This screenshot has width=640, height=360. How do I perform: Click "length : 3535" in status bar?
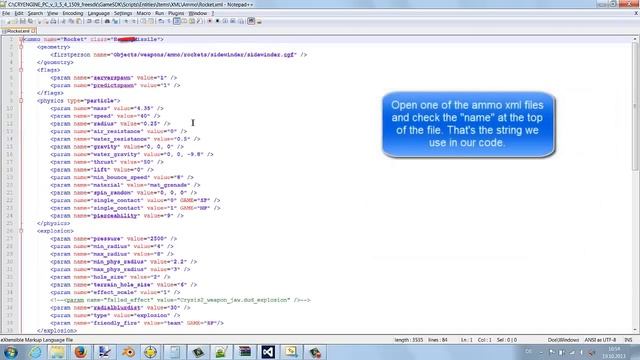409,340
